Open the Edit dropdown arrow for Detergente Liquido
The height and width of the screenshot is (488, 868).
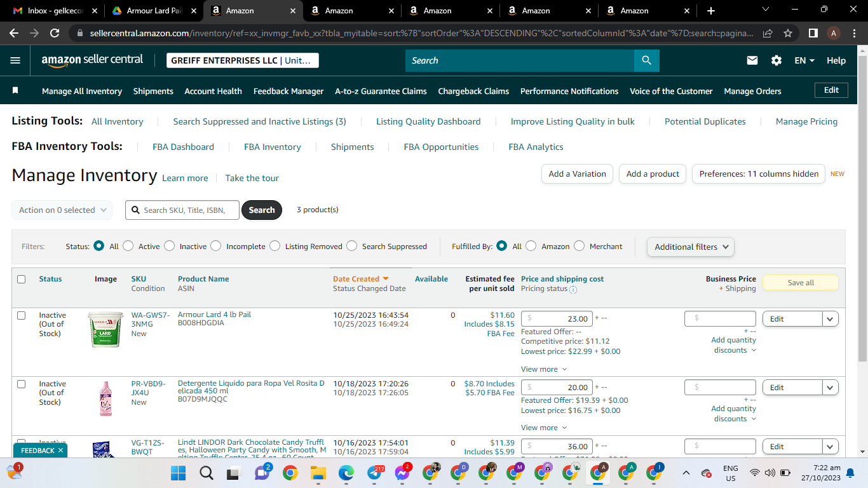pyautogui.click(x=830, y=388)
